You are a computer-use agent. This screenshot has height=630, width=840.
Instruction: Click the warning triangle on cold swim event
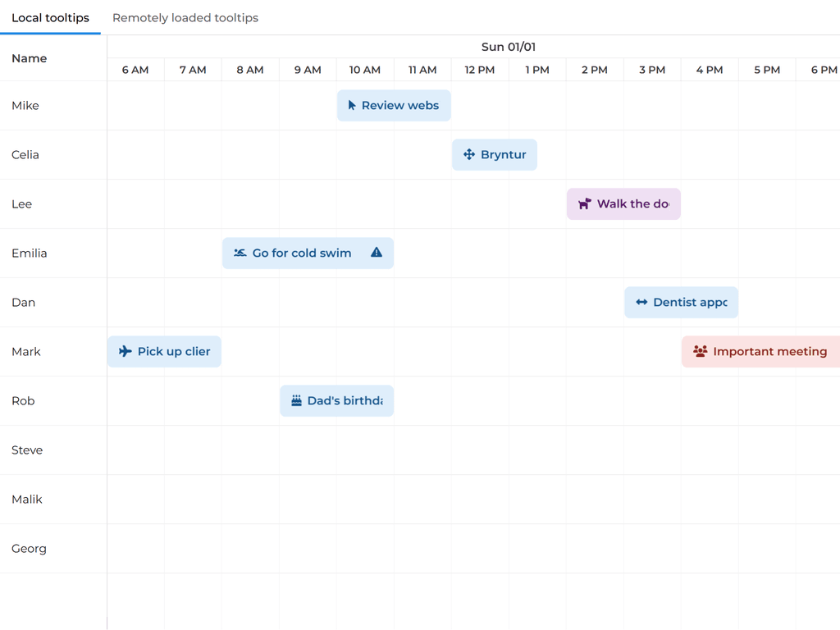tap(377, 253)
